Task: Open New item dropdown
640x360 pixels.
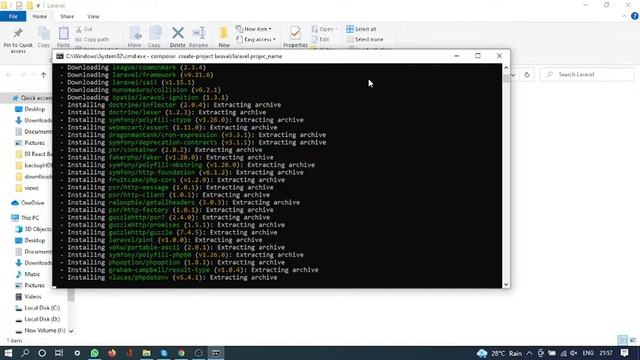Action: tap(254, 29)
